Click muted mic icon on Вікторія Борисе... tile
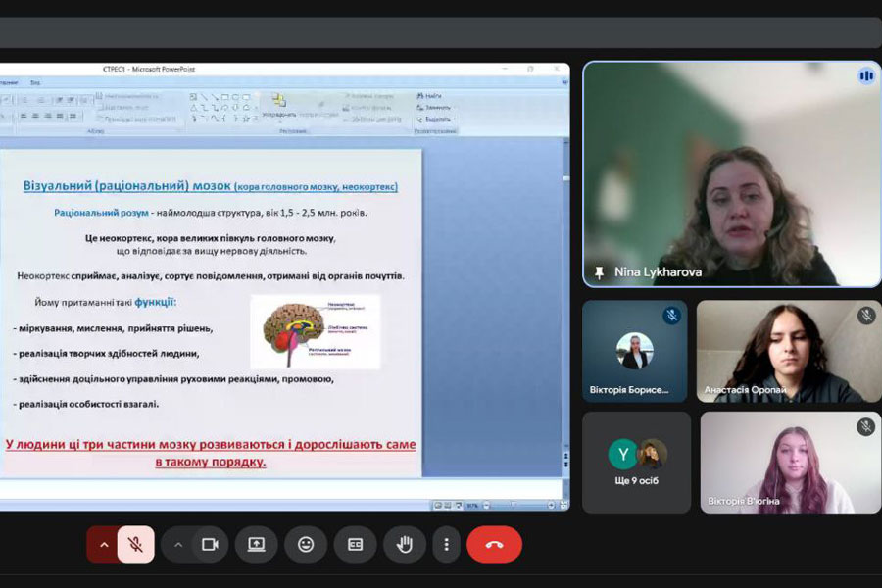Image resolution: width=882 pixels, height=588 pixels. coord(671,316)
